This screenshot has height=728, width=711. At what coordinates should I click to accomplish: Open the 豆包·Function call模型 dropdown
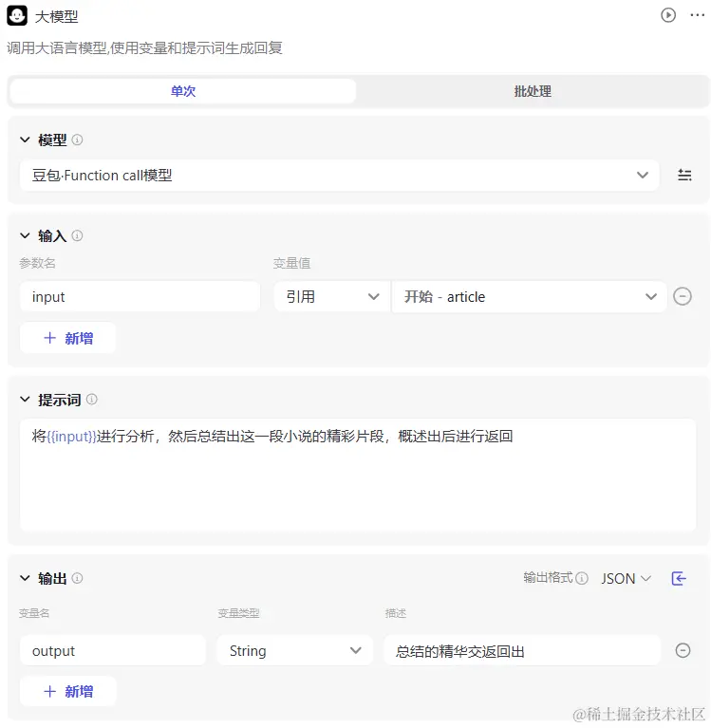[340, 175]
